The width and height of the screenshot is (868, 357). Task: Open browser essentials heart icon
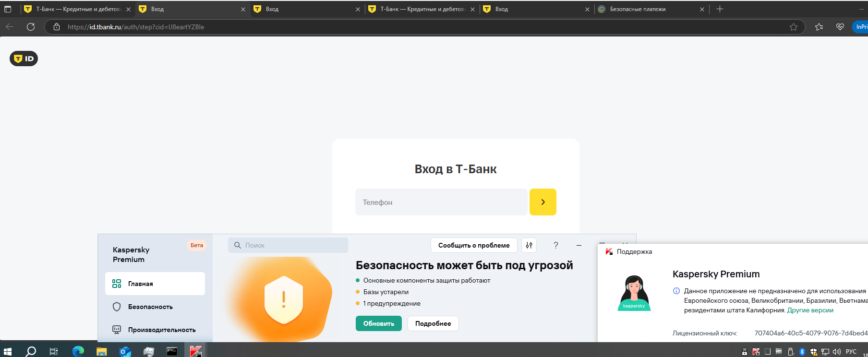coord(840,27)
